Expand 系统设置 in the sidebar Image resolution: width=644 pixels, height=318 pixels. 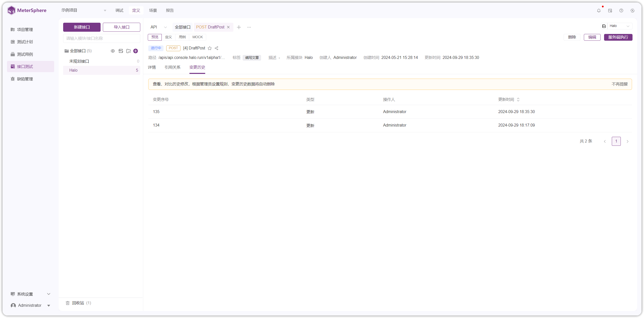30,294
